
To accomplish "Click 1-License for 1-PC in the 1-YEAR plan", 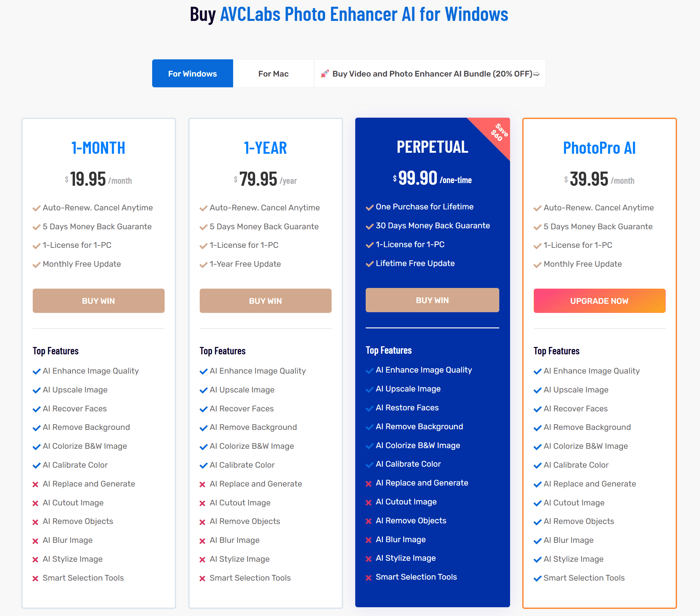I will click(244, 245).
